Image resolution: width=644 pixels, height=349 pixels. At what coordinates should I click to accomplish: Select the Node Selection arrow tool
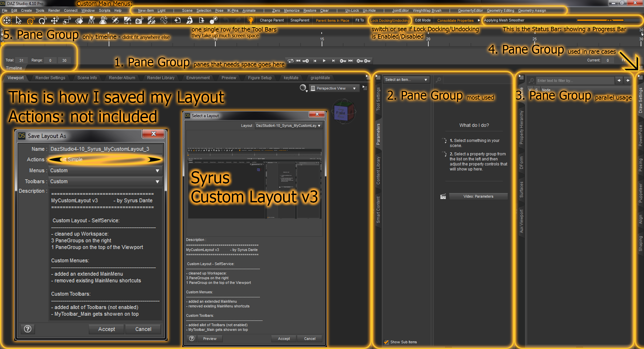(19, 20)
